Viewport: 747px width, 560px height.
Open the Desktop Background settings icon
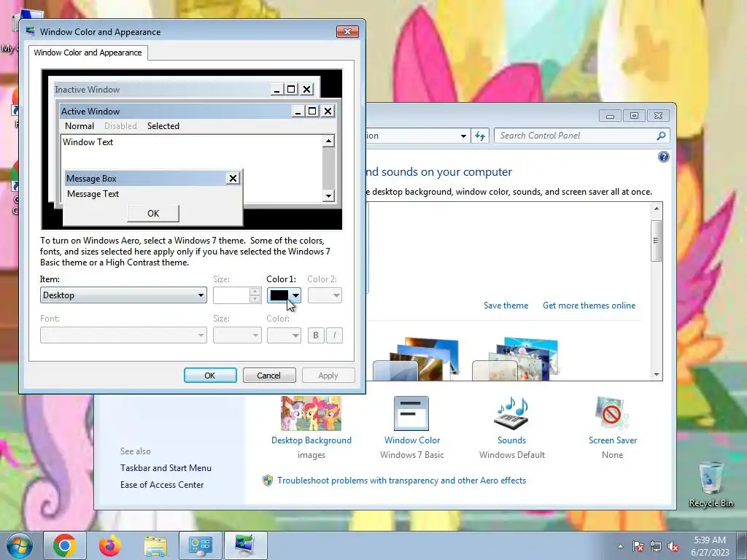[311, 413]
